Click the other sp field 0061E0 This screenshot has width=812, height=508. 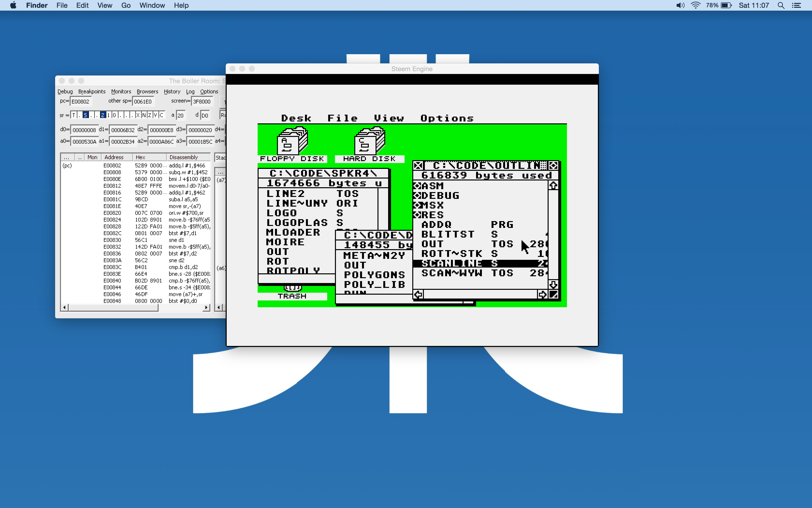[x=143, y=101]
